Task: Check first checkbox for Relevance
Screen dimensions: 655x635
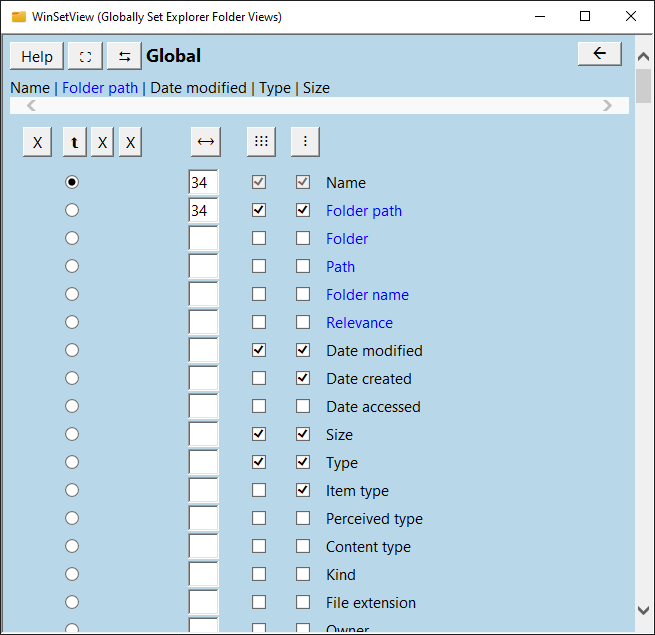Action: (x=259, y=322)
